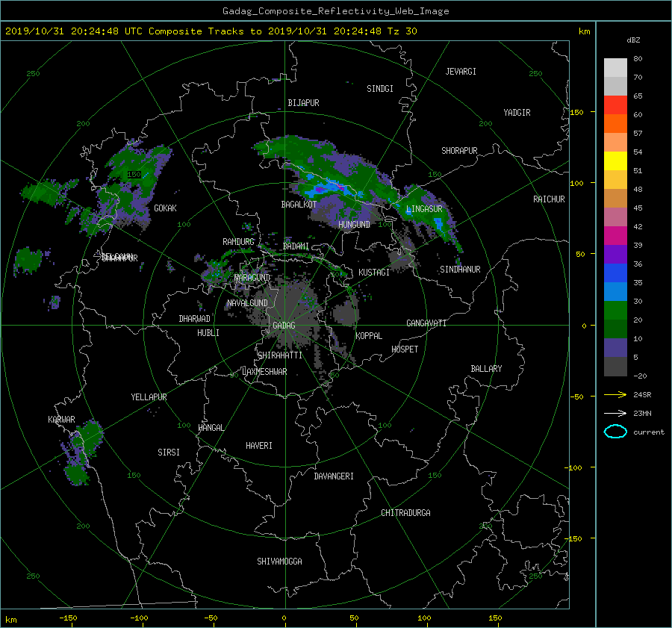Click the NARAGUND city label
Image resolution: width=672 pixels, height=628 pixels.
tap(252, 278)
